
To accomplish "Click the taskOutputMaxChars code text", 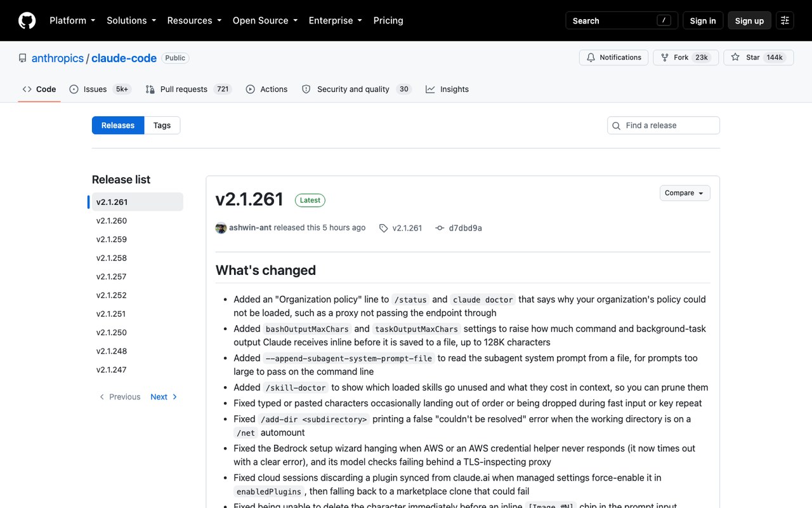I will (x=416, y=329).
